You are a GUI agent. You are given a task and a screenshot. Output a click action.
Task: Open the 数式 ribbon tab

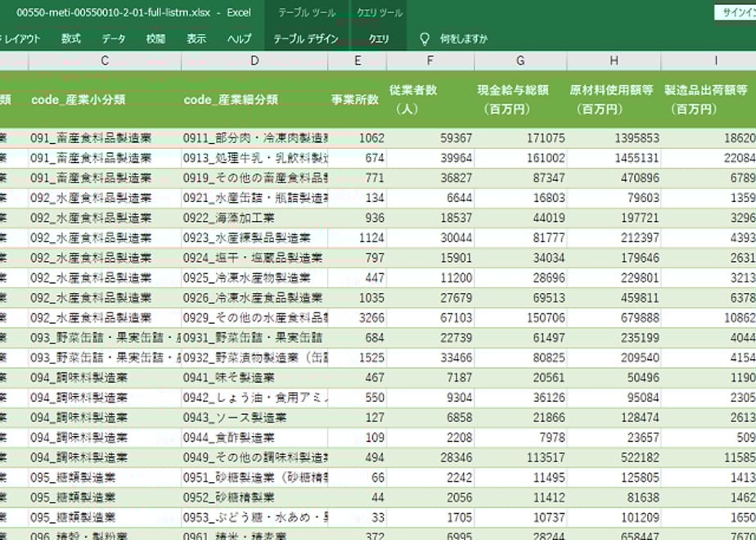coord(71,39)
